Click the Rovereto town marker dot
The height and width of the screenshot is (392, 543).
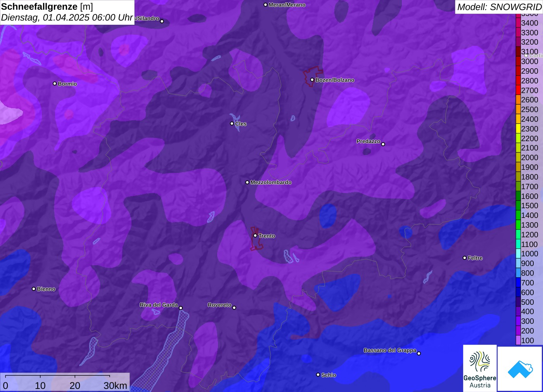click(234, 308)
